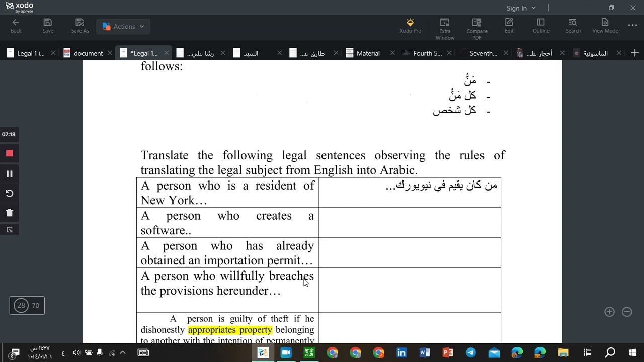Open the notification center icon
This screenshot has height=362, width=644.
click(15, 352)
